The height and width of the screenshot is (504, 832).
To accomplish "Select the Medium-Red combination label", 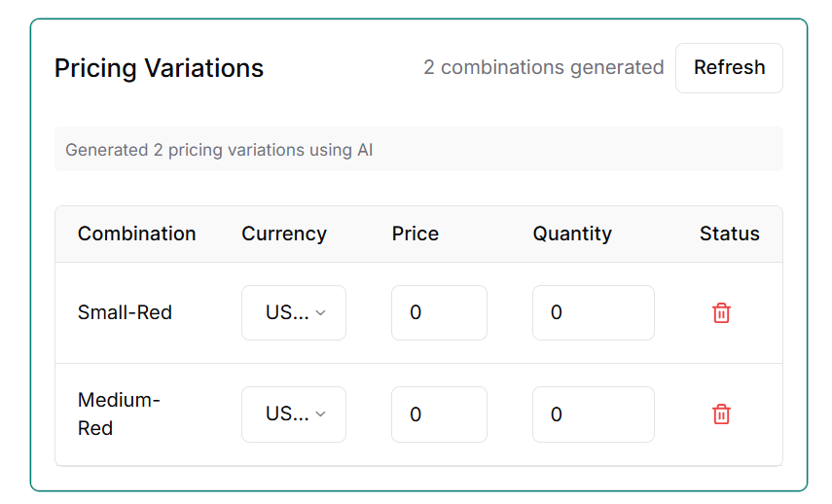I will (x=119, y=414).
